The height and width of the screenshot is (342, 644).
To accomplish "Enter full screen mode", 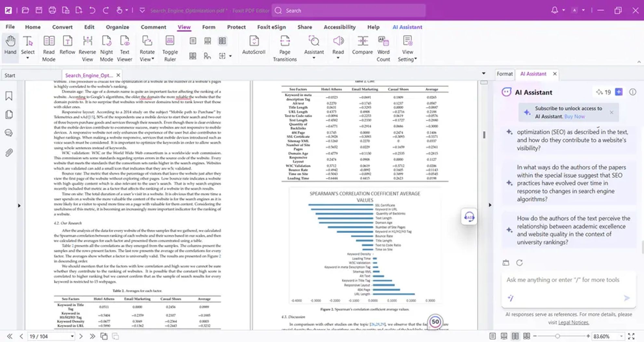I will coord(631,336).
